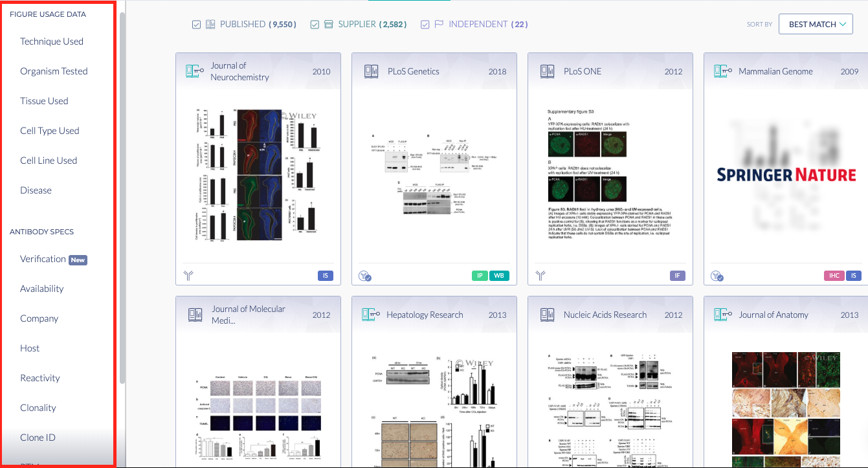Expand the Technique Used filter
Viewport: 868px width, 468px height.
coord(52,41)
